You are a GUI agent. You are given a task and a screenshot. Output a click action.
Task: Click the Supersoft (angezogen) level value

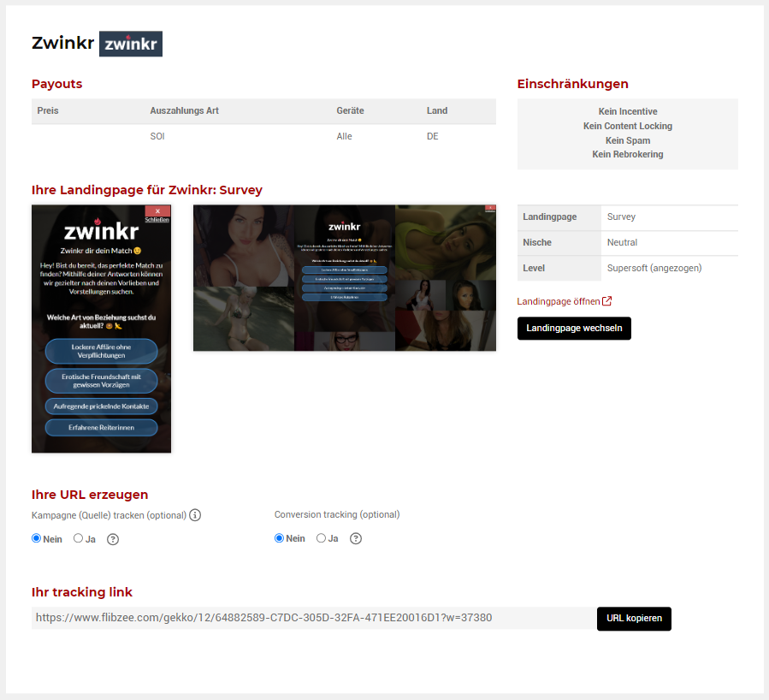point(654,269)
